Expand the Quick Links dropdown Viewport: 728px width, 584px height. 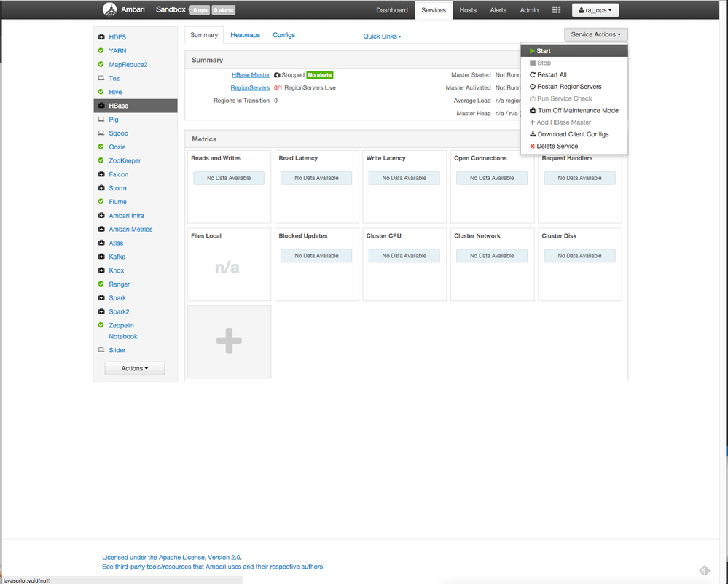[382, 36]
